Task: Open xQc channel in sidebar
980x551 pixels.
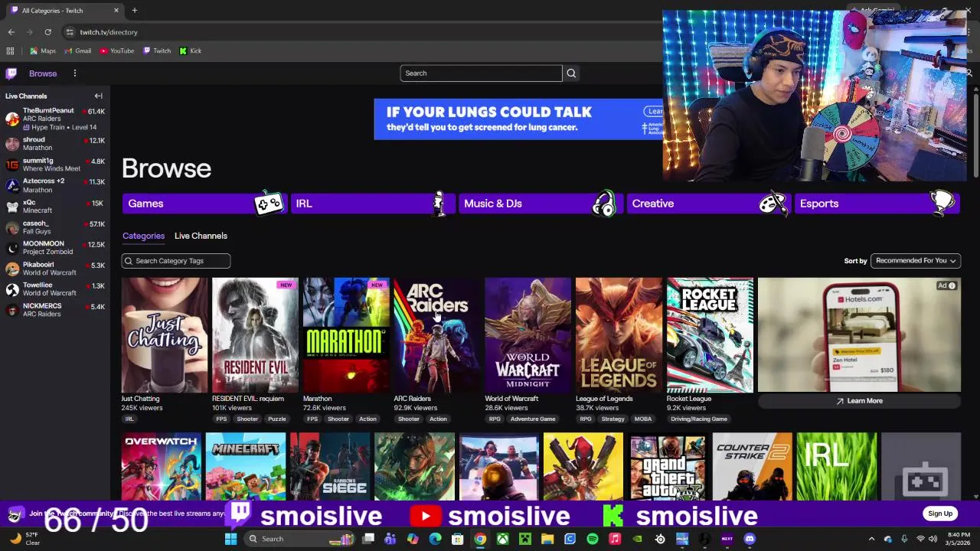Action: point(55,206)
